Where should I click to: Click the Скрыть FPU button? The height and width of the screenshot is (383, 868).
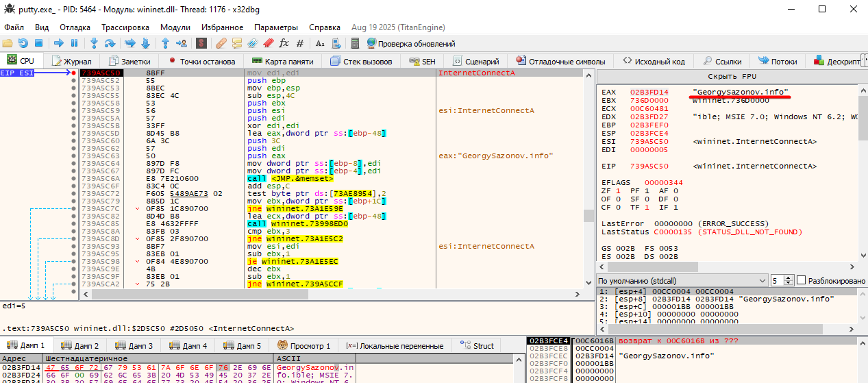pyautogui.click(x=732, y=76)
